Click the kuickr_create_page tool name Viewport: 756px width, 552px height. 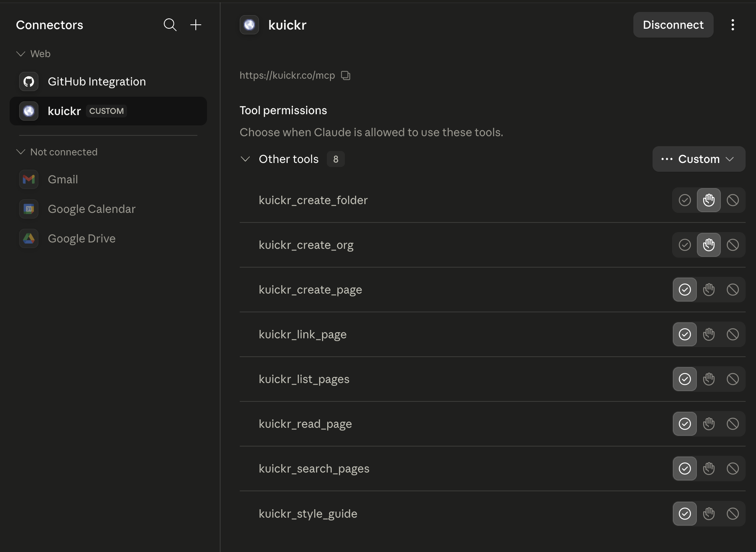click(310, 290)
